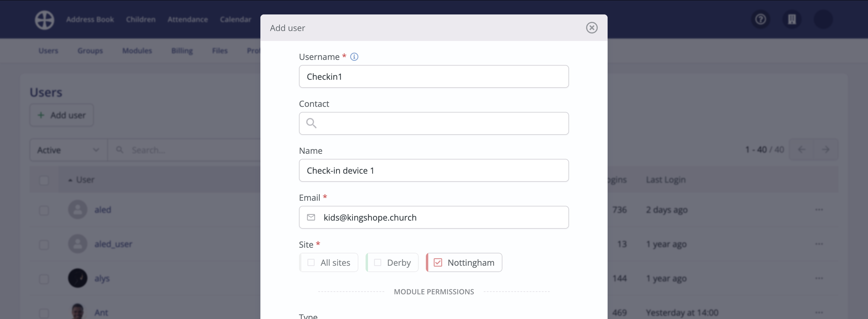868x319 pixels.
Task: Go to previous page of users
Action: tap(802, 149)
